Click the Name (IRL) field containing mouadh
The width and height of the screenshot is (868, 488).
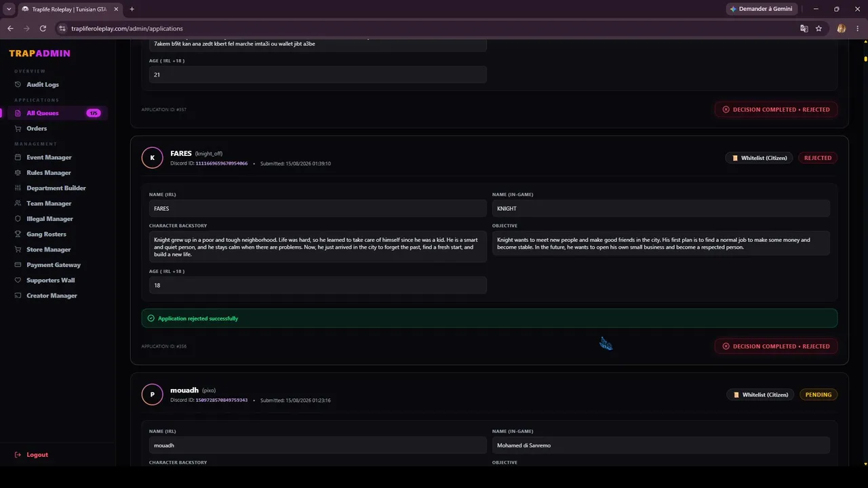point(317,445)
